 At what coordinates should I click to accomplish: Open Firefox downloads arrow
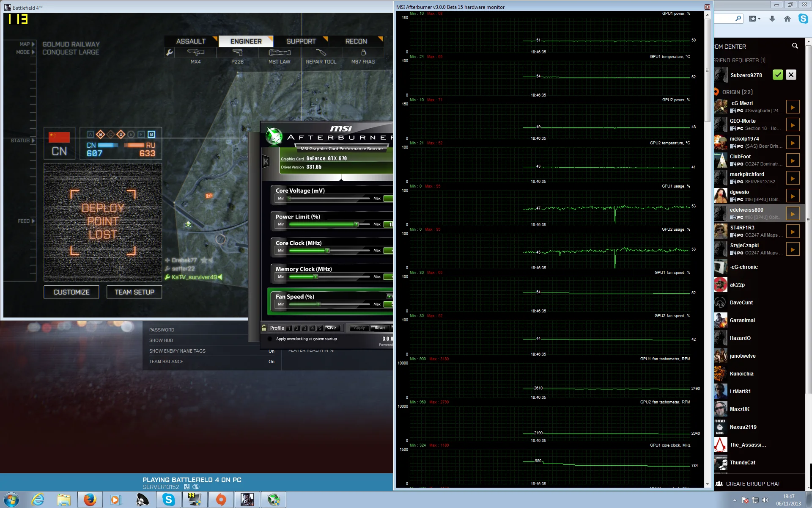point(772,19)
